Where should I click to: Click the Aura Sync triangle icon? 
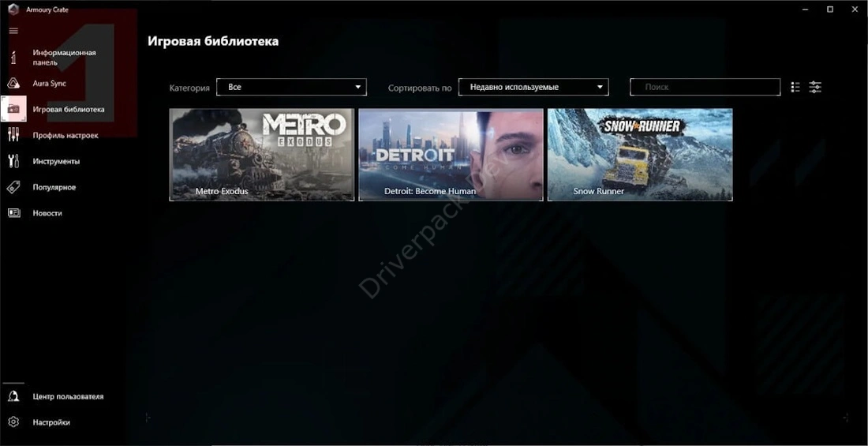(x=13, y=84)
